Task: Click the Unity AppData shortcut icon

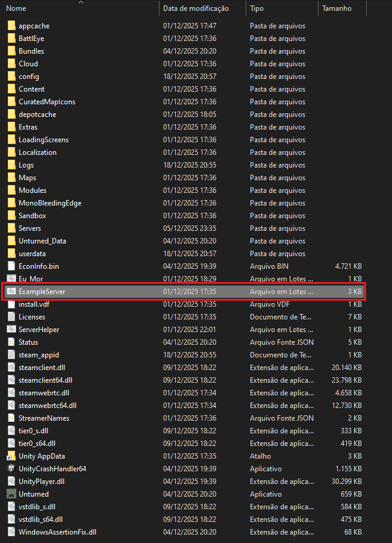Action: [x=11, y=456]
